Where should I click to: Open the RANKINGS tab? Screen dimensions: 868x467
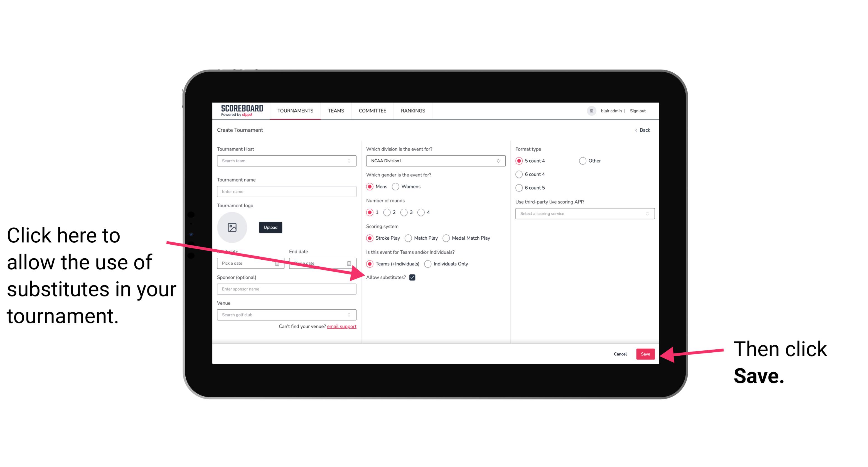pos(413,110)
